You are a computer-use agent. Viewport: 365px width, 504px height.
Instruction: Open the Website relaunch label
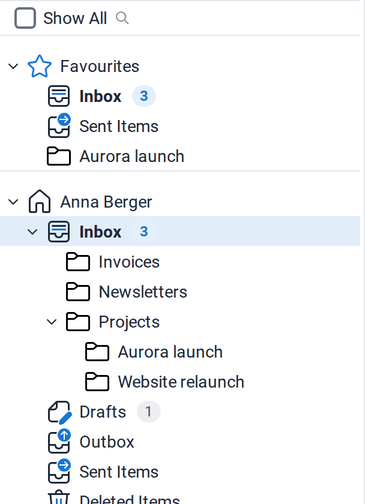181,382
